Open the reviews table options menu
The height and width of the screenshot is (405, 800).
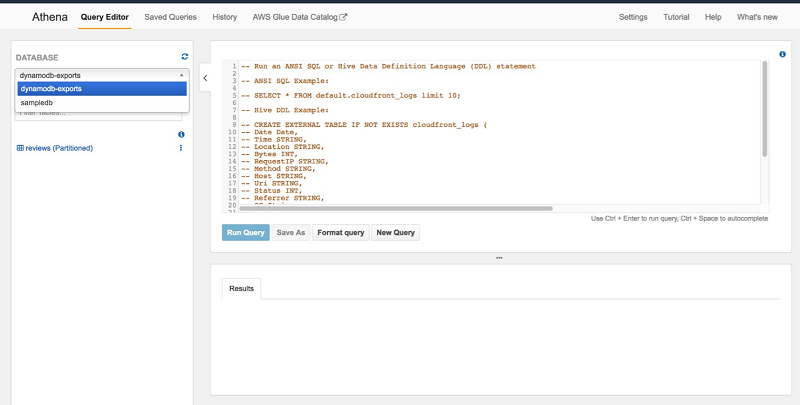181,148
